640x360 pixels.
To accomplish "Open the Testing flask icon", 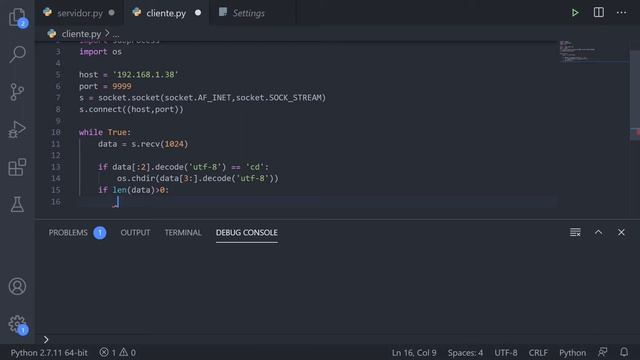I will click(17, 204).
